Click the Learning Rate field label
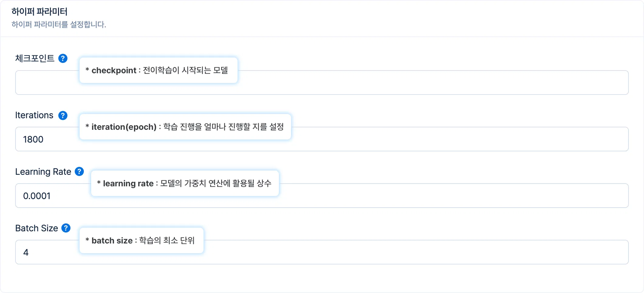This screenshot has width=644, height=293. coord(43,172)
